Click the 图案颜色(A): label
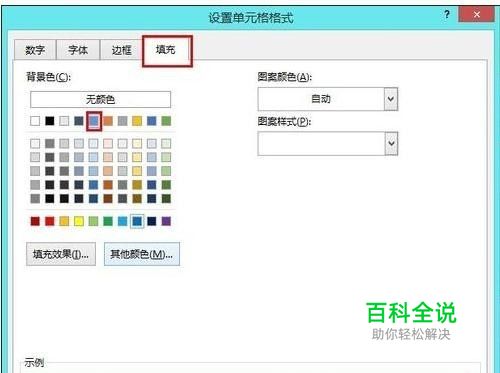The width and height of the screenshot is (500, 373). 284,77
